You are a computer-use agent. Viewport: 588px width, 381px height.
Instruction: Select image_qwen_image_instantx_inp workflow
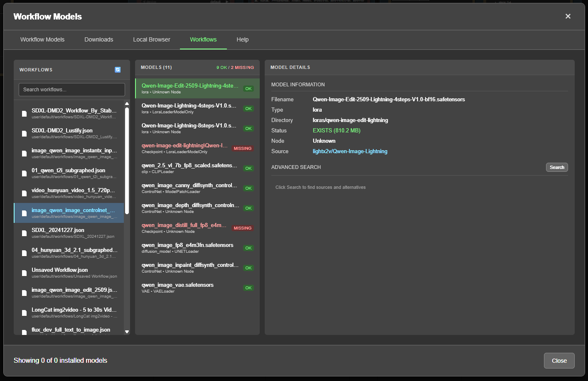tap(69, 153)
